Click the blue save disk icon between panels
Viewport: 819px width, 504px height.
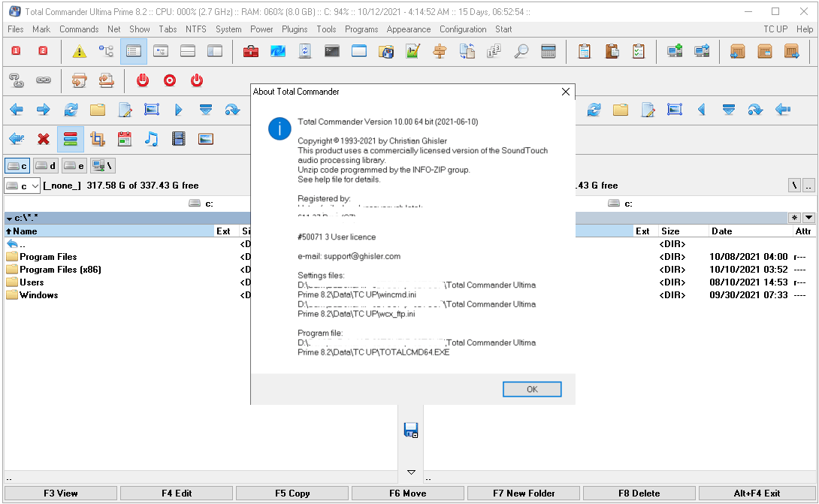tap(411, 430)
